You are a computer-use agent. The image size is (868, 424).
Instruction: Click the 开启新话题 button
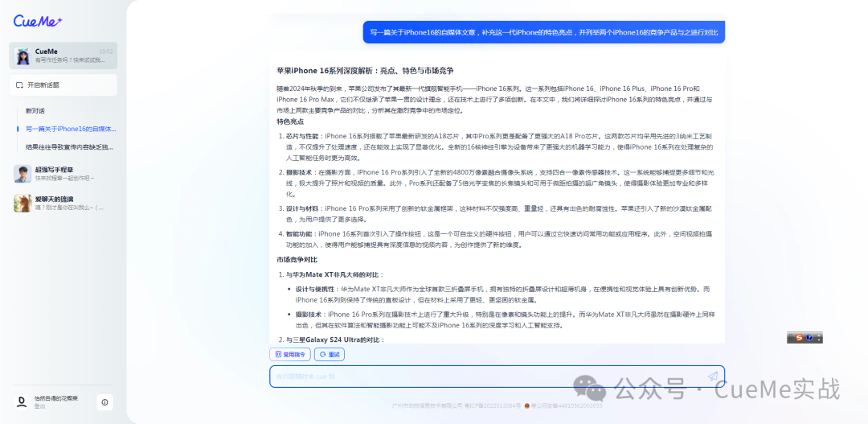point(63,84)
